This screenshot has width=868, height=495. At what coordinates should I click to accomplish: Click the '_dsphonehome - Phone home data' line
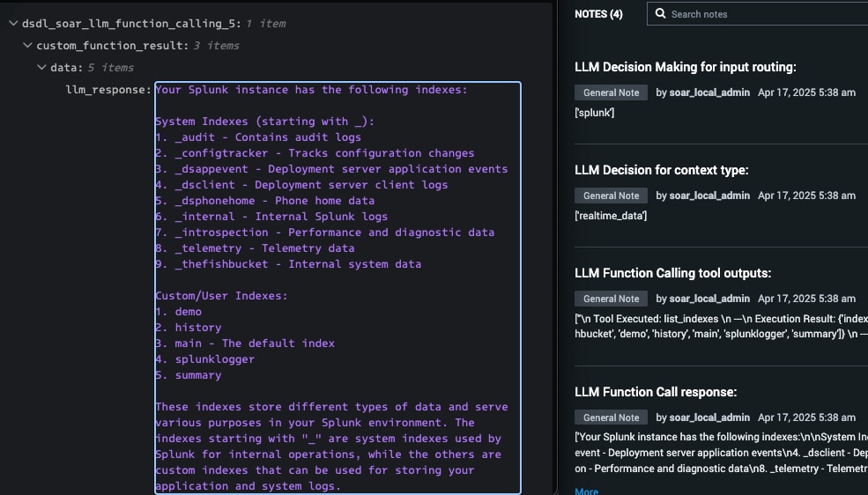264,201
